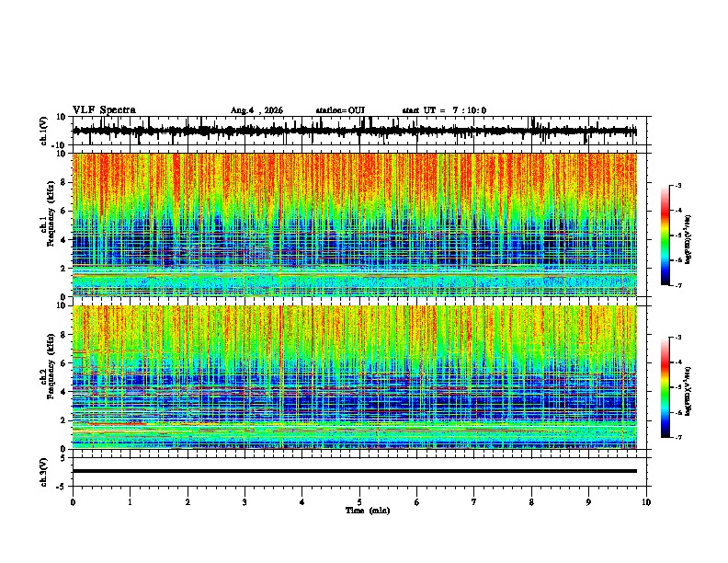728x563 pixels.
Task: Click the "ch.3(V)" axis label
Action: click(x=44, y=472)
